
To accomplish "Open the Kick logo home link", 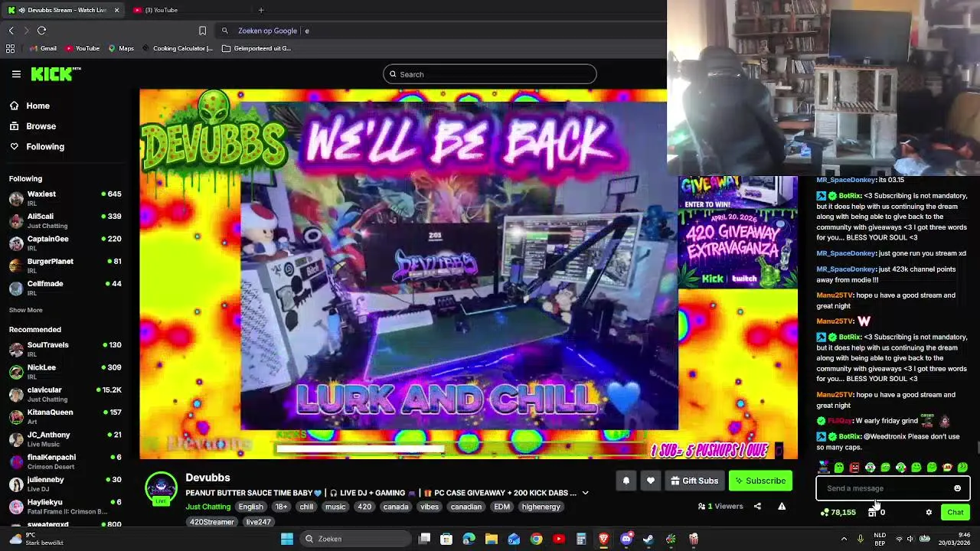I will tap(55, 73).
